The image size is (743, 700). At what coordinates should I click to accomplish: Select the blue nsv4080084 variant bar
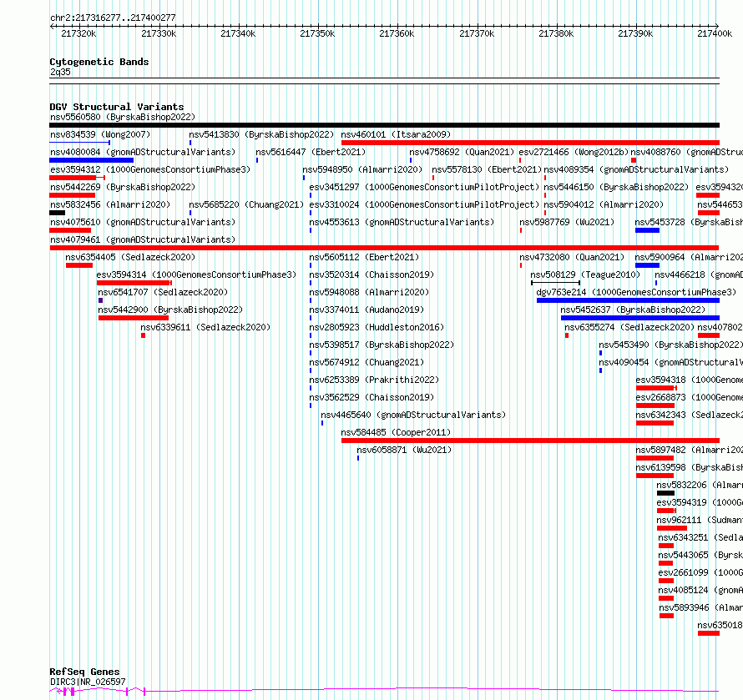(92, 160)
